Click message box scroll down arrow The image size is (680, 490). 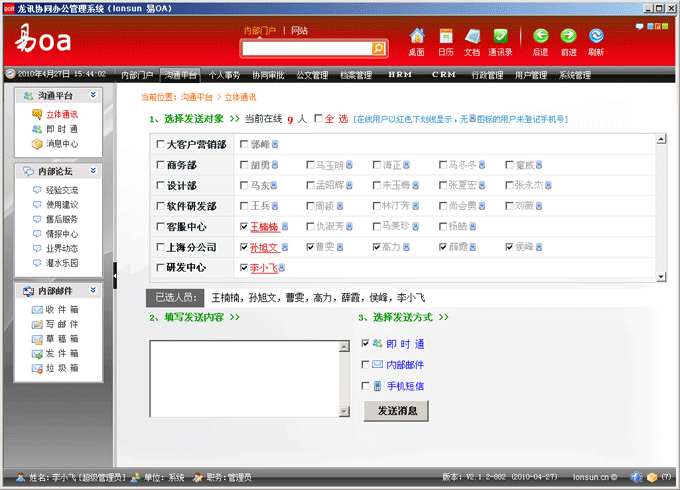344,411
